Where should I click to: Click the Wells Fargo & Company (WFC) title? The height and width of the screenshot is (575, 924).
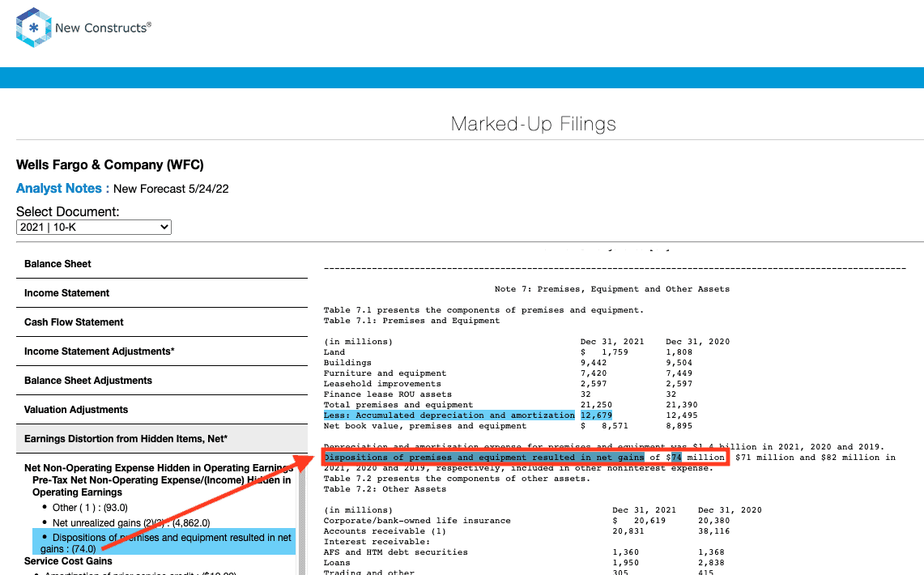[109, 165]
